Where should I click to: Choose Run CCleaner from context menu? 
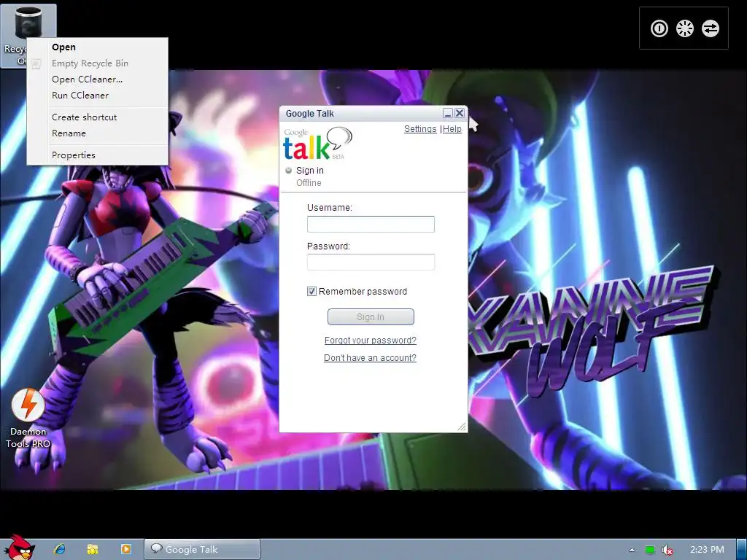(97, 96)
